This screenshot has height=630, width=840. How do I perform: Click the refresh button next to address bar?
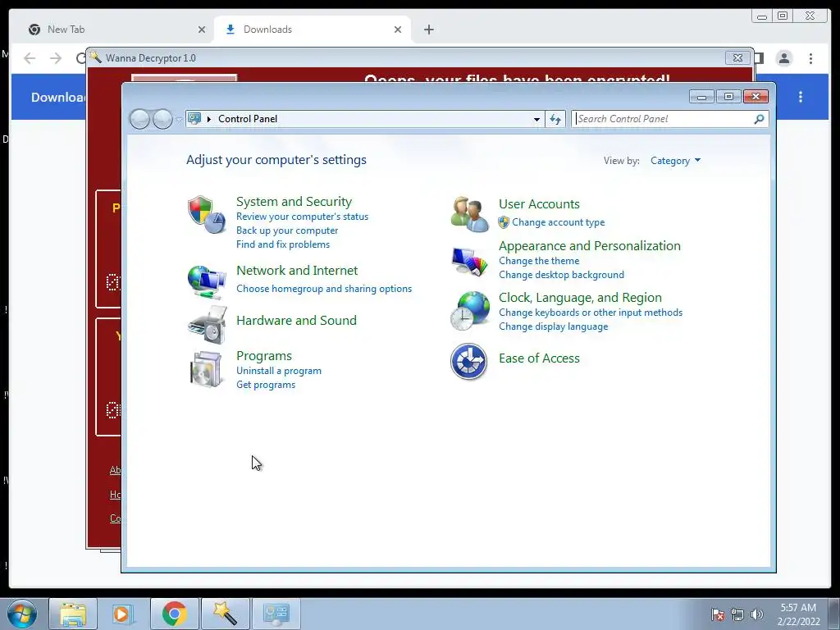click(x=555, y=119)
